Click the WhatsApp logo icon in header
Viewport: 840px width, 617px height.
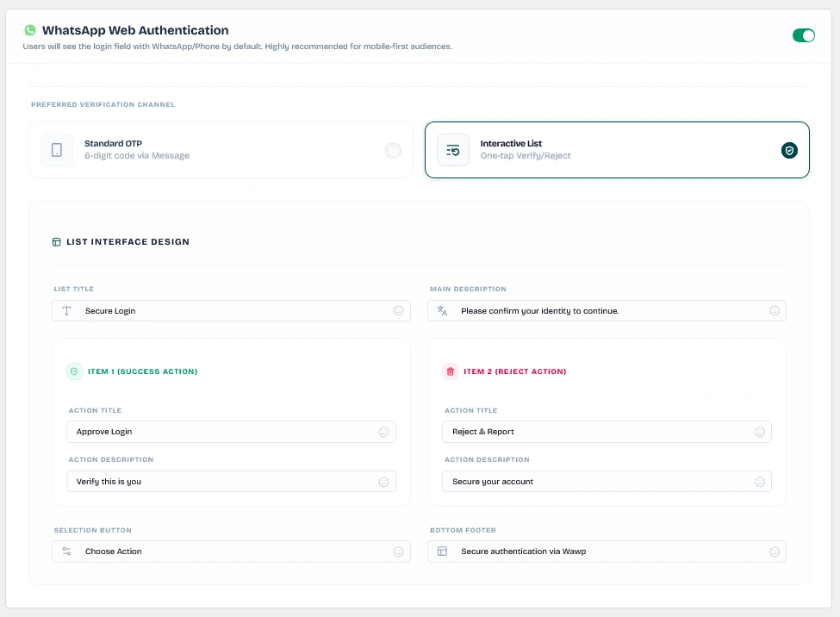click(30, 30)
